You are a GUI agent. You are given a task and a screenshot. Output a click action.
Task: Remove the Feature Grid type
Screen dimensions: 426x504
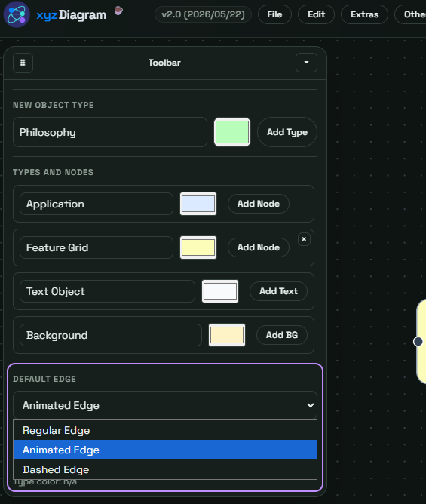pos(304,239)
